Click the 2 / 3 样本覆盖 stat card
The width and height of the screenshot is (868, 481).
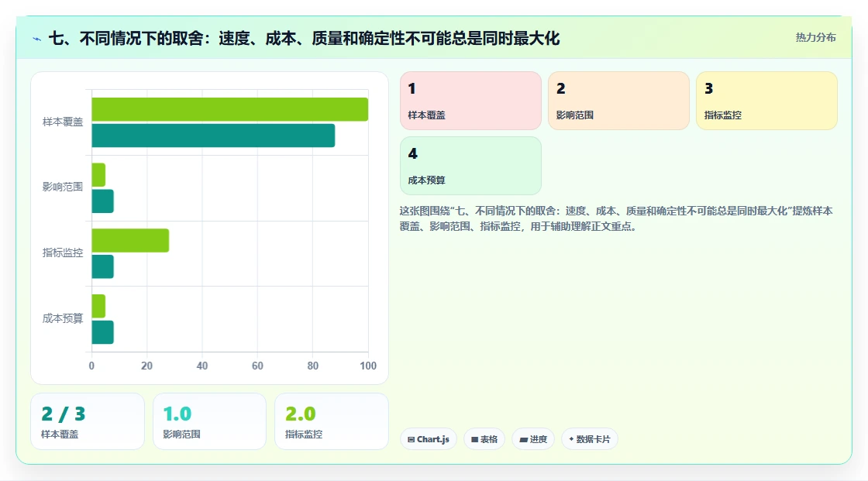coord(88,421)
